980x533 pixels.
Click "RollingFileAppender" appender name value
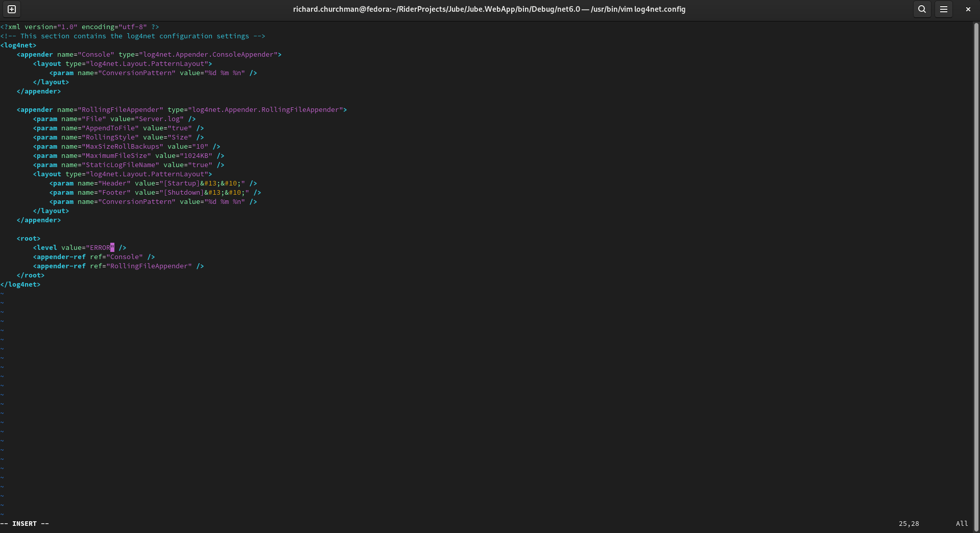pos(121,109)
